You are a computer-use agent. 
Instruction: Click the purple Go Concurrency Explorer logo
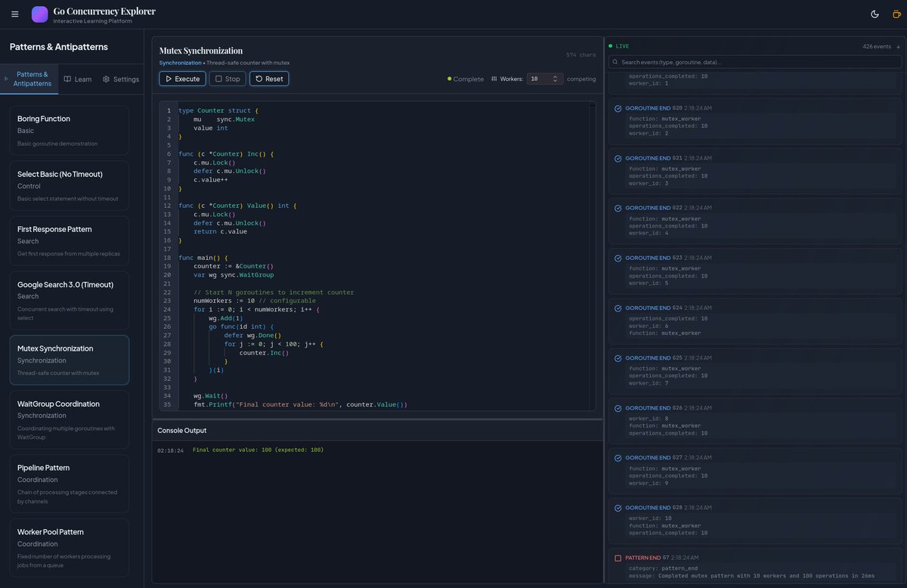tap(39, 14)
